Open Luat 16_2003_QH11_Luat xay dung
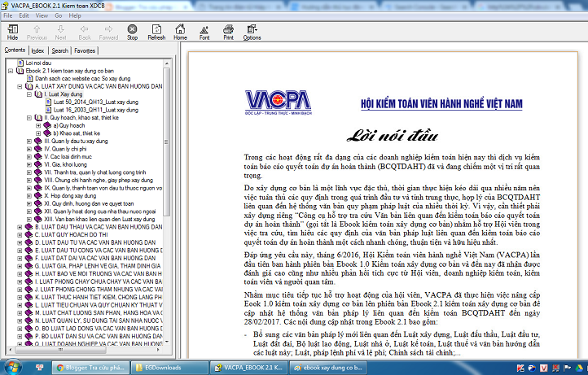The width and height of the screenshot is (588, 375). [95, 110]
